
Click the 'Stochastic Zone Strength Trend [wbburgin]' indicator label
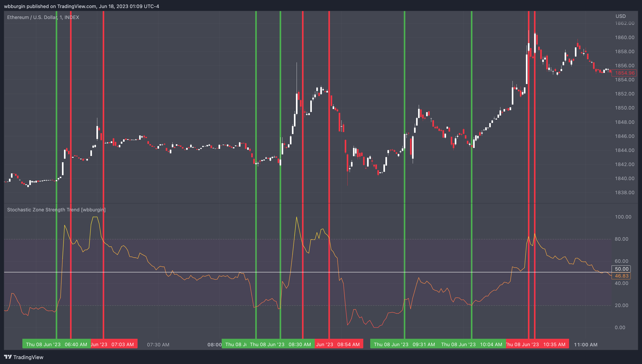pyautogui.click(x=56, y=210)
